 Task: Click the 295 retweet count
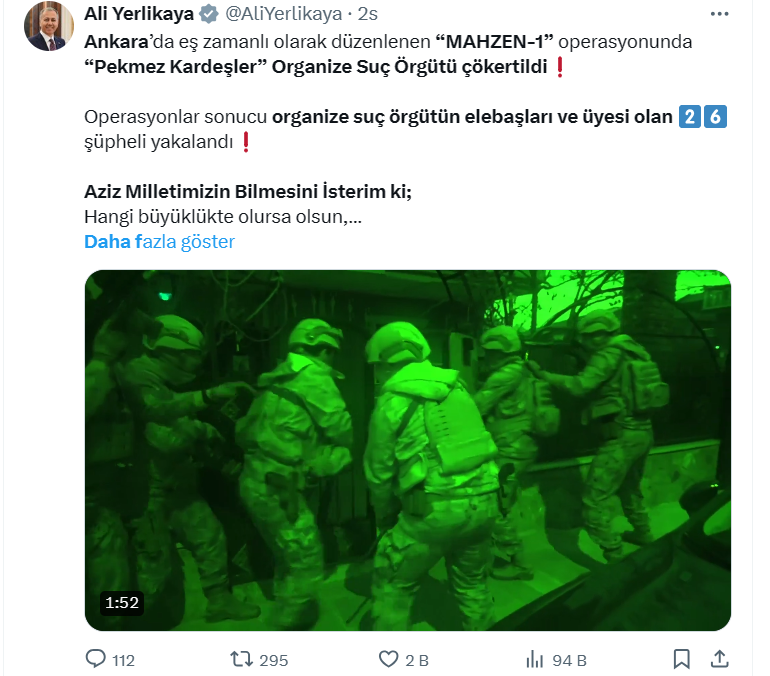[x=274, y=660]
